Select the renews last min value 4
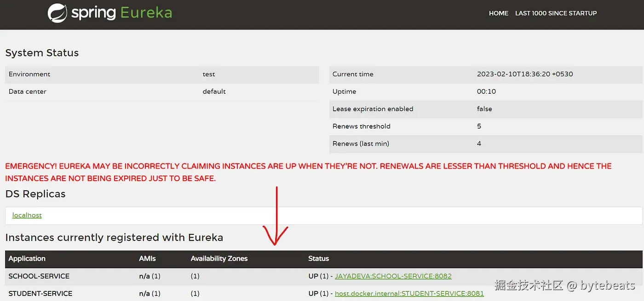Screen dimensions: 644x301 point(479,144)
